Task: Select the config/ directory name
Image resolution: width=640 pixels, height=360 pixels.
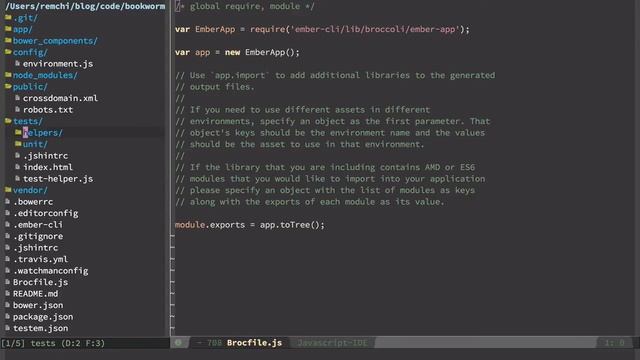Action: point(30,52)
